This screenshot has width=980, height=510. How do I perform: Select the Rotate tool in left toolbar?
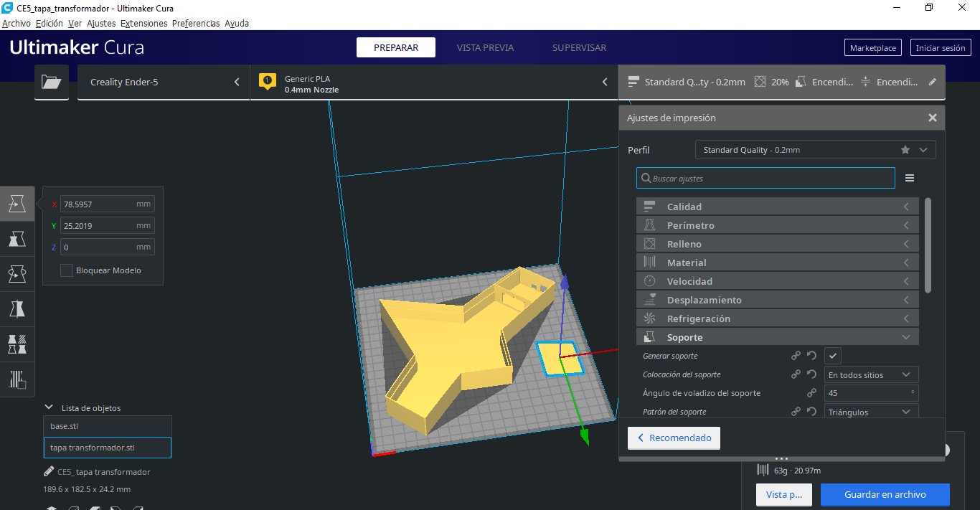pos(17,273)
